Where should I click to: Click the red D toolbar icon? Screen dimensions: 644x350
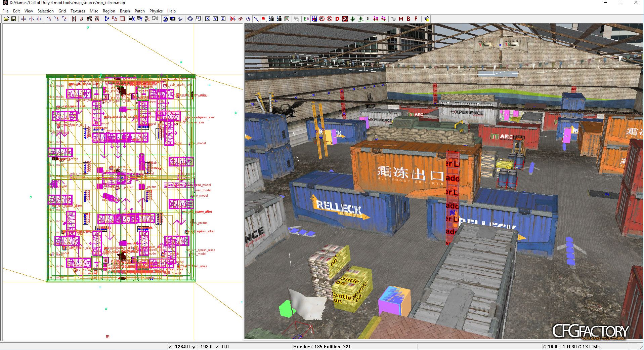pos(337,19)
